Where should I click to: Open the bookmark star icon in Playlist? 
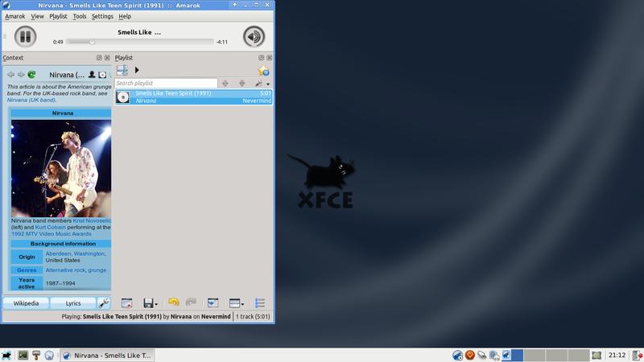click(x=264, y=71)
